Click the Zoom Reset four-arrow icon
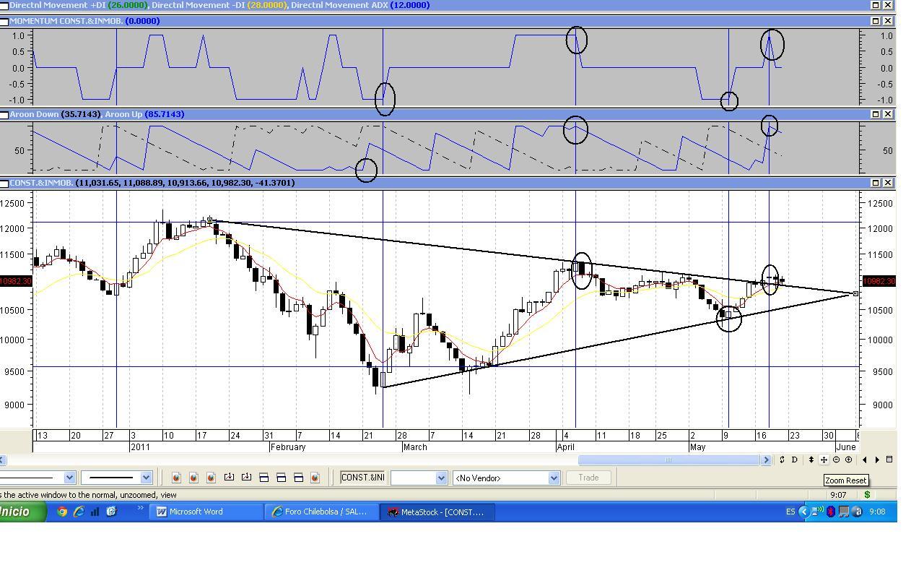 824,460
